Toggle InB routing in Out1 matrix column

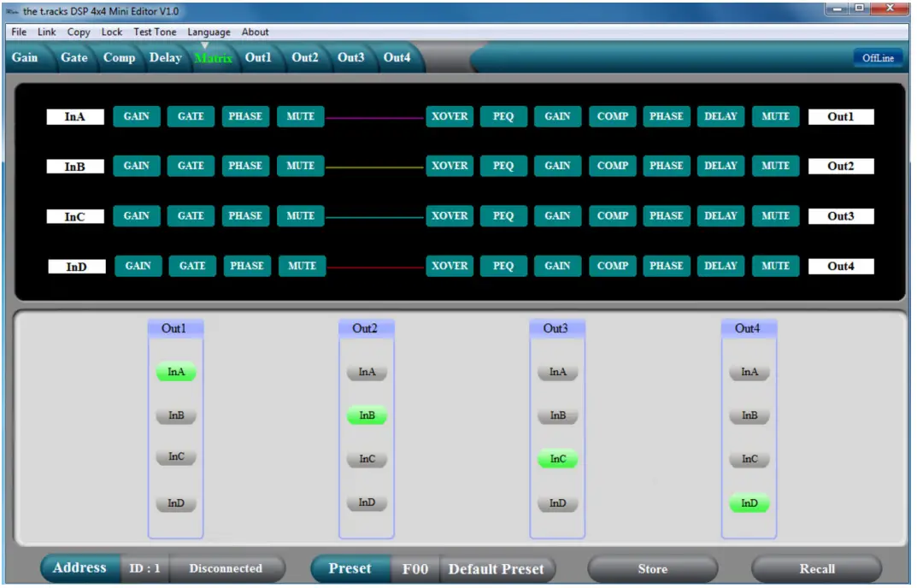point(176,415)
